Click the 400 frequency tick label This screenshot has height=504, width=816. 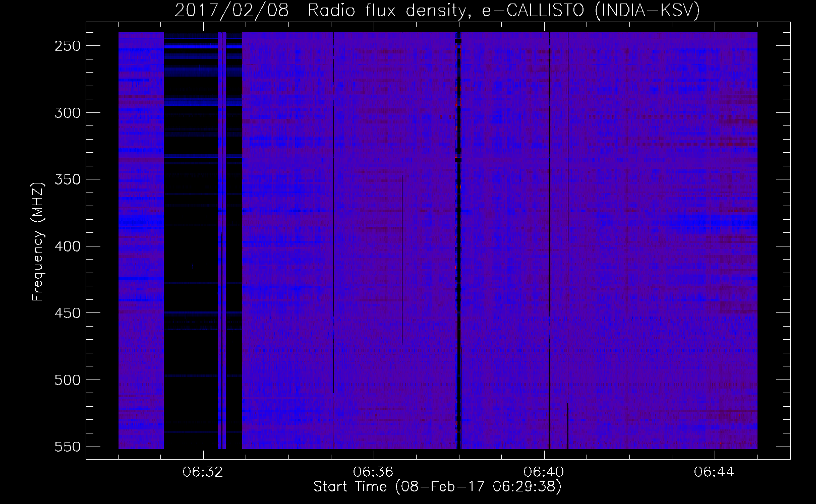click(x=67, y=246)
